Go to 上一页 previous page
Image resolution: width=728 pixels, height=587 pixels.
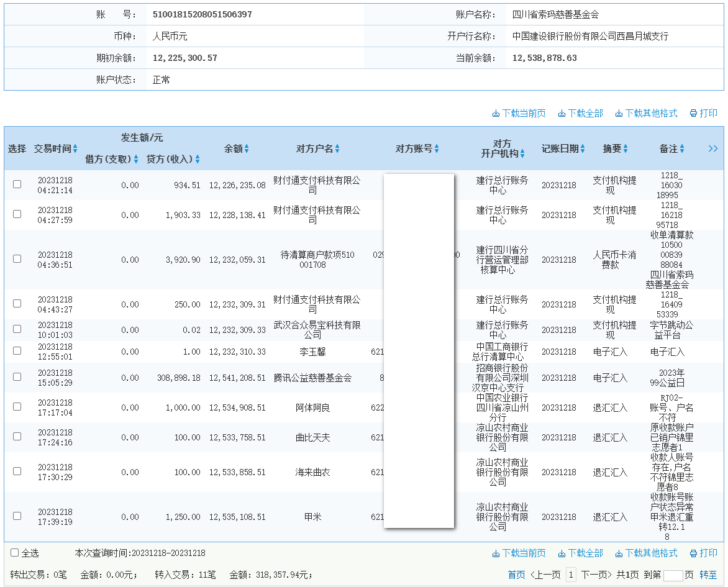pyautogui.click(x=545, y=575)
